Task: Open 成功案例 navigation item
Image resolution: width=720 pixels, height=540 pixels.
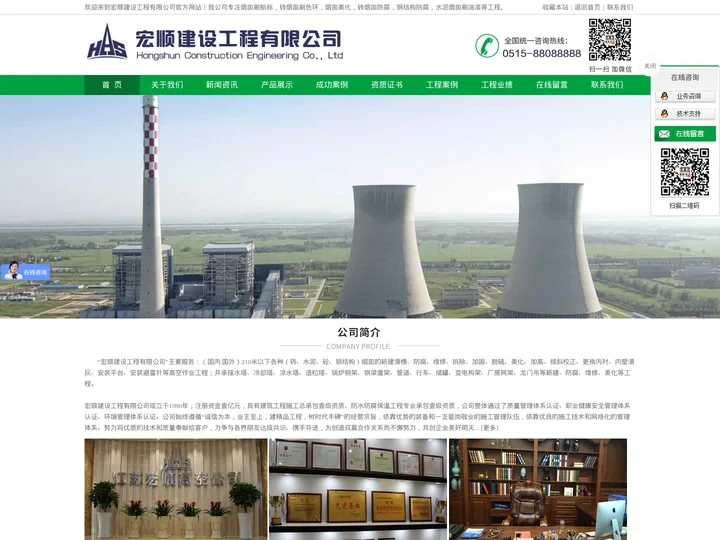Action: 332,85
